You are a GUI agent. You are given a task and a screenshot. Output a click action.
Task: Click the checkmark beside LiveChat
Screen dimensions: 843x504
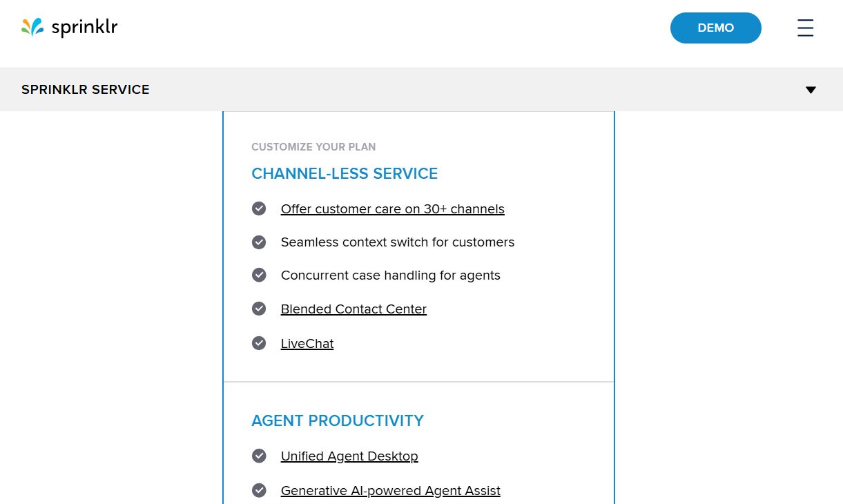[259, 342]
